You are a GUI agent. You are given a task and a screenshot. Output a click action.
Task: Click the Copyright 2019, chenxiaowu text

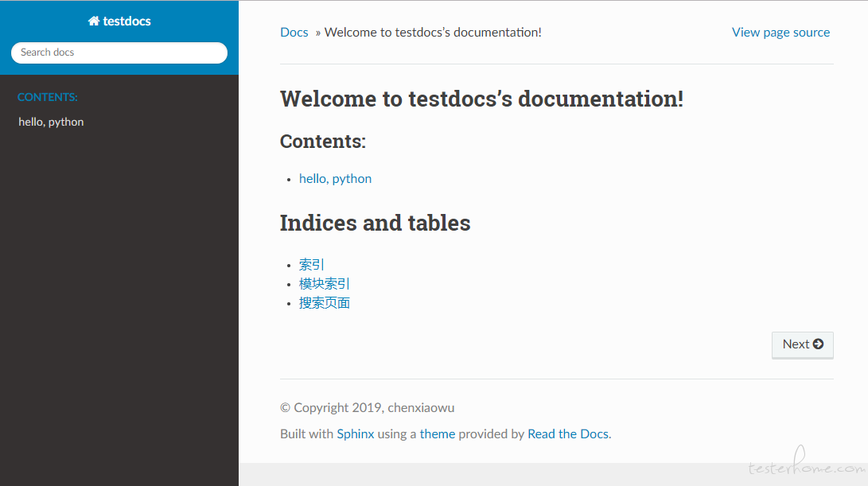367,408
